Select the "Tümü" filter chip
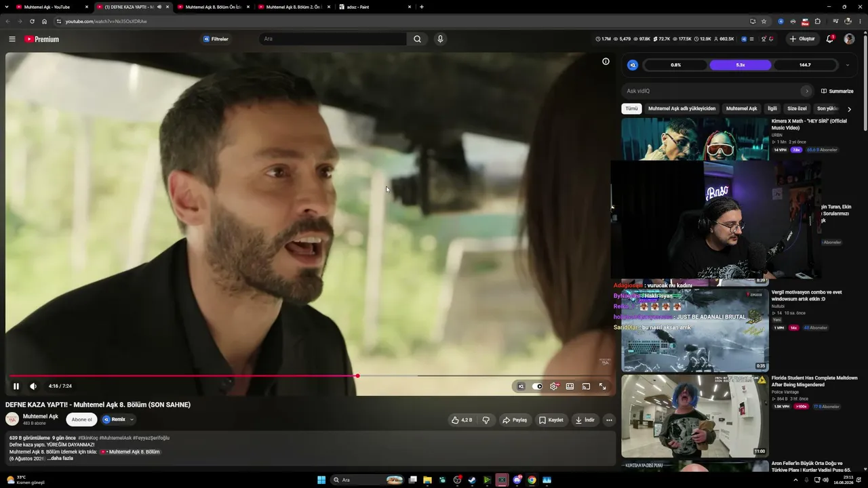 631,108
